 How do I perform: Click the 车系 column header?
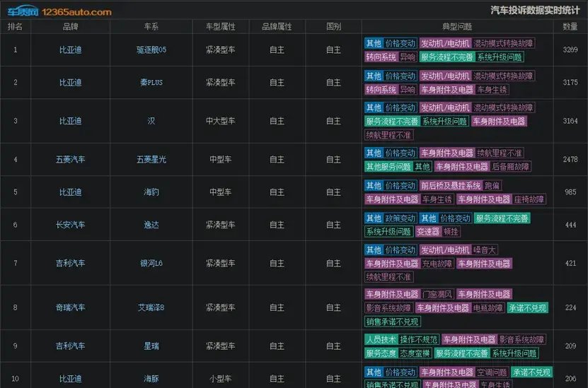pyautogui.click(x=151, y=27)
